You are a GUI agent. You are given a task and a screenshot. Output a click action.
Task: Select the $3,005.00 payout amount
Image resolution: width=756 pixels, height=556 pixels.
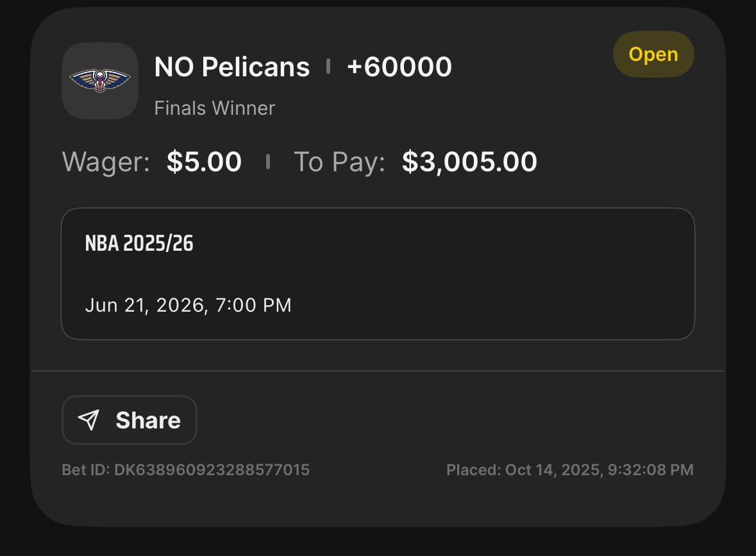click(x=469, y=162)
